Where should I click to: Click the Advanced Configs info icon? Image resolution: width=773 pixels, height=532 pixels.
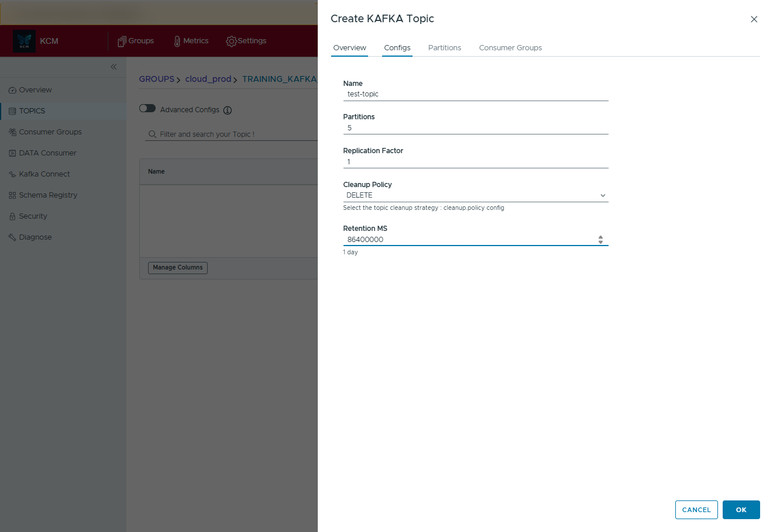(x=228, y=110)
